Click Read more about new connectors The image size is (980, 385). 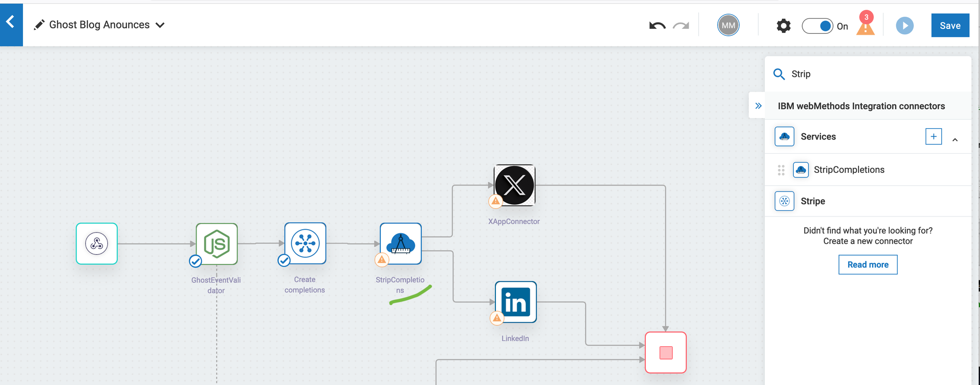867,265
